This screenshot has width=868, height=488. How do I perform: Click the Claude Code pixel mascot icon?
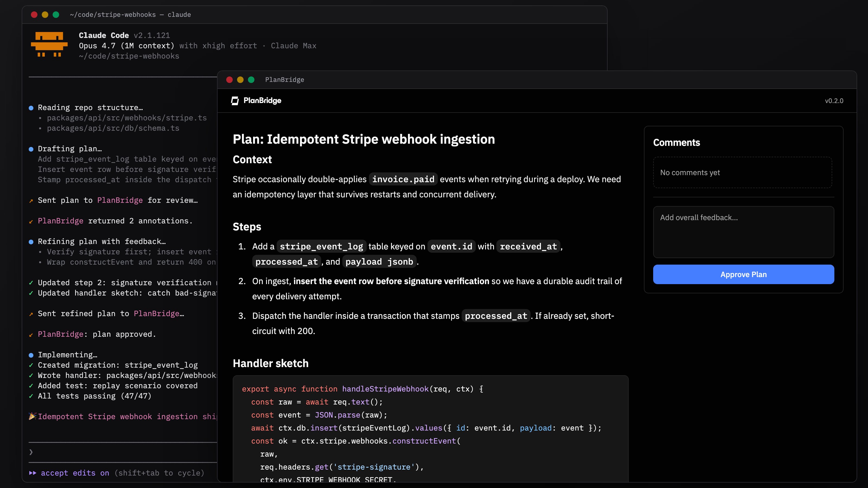coord(49,44)
